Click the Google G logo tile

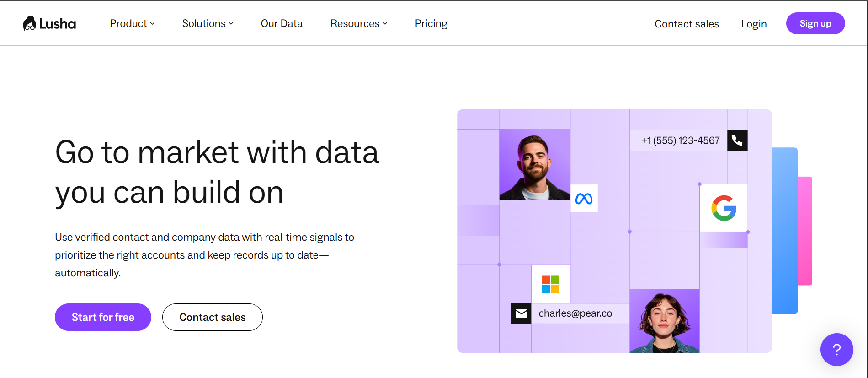click(724, 208)
